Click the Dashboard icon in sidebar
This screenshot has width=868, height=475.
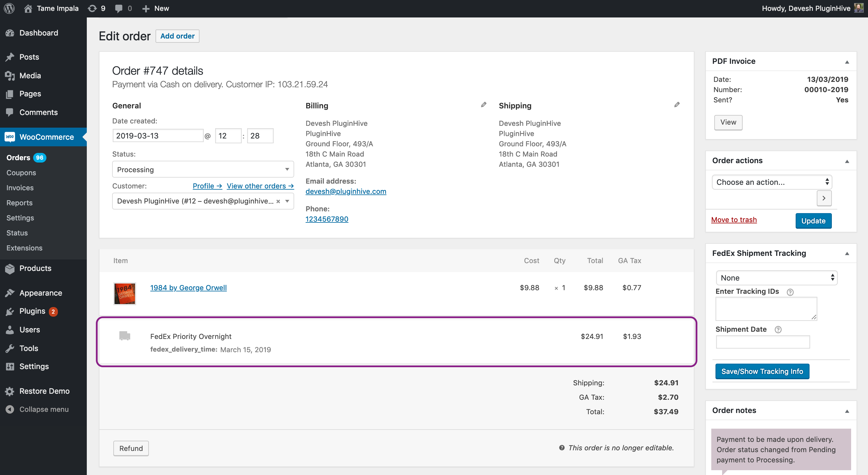[x=10, y=32]
